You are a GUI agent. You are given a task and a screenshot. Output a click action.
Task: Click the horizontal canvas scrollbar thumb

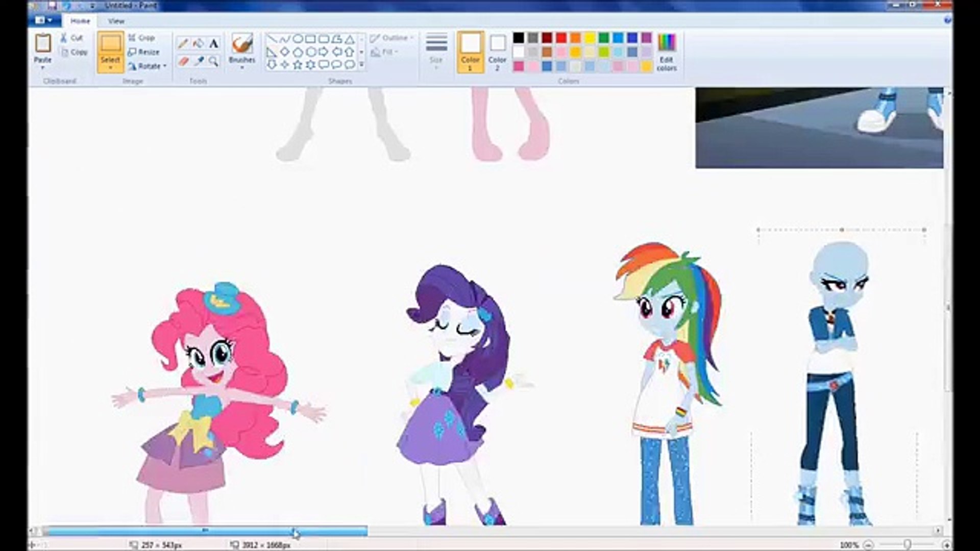206,531
